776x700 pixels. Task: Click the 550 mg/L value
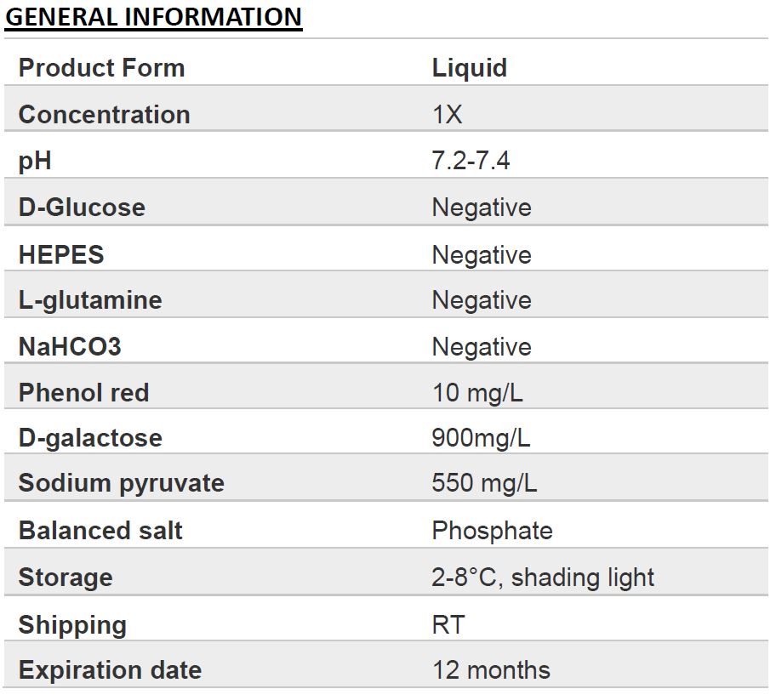click(x=484, y=483)
